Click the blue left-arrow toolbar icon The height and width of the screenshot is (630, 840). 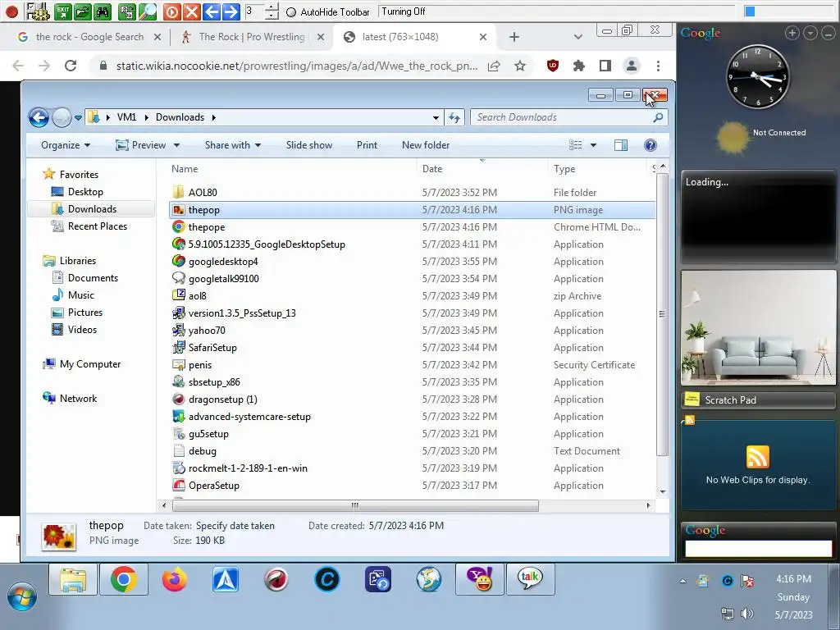point(211,11)
